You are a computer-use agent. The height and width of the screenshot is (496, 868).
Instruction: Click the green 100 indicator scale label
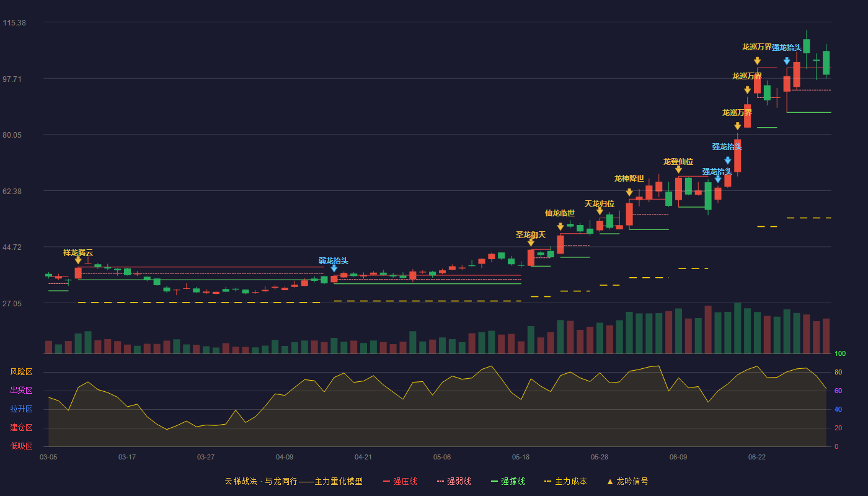[840, 354]
